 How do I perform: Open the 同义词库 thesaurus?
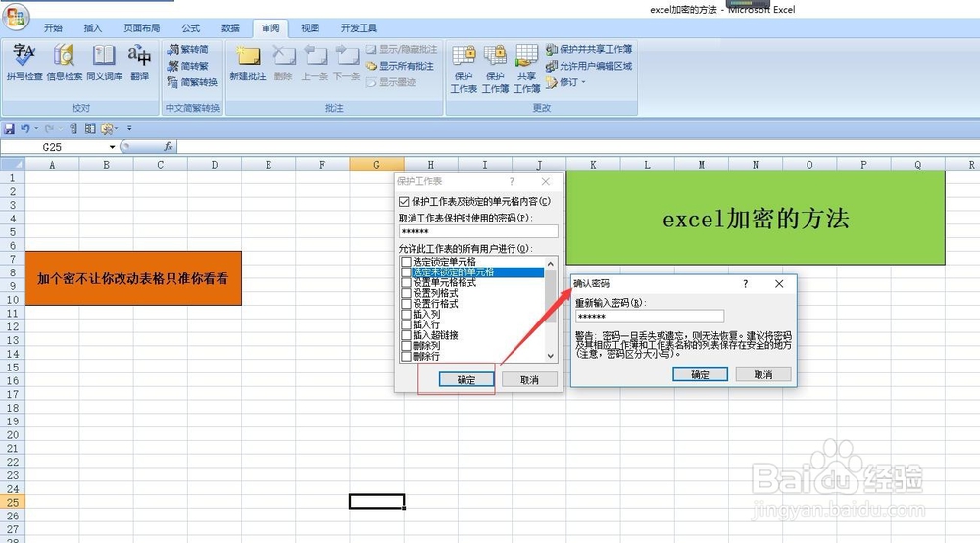104,63
